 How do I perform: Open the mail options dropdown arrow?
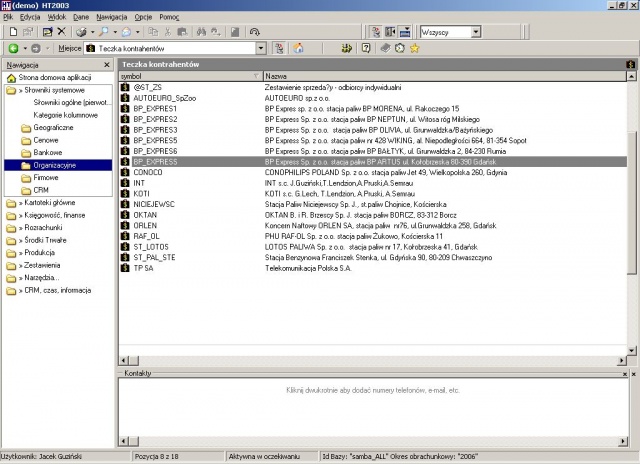pyautogui.click(x=138, y=32)
